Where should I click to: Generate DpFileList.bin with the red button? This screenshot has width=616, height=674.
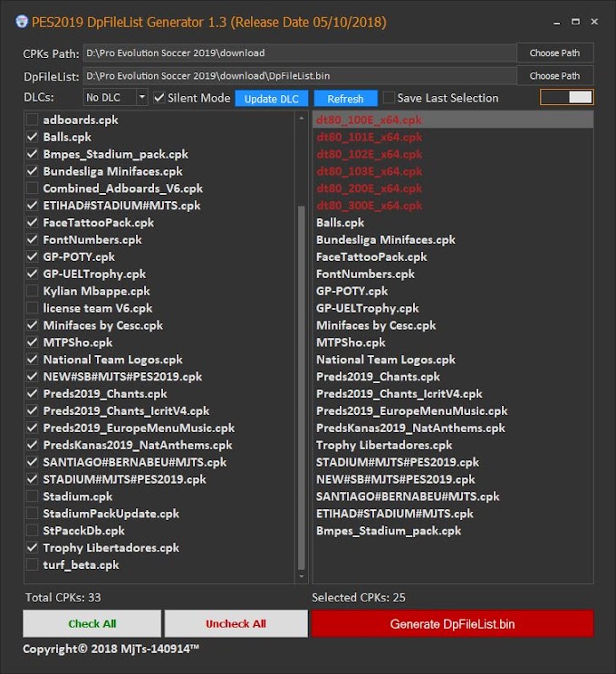pyautogui.click(x=452, y=623)
